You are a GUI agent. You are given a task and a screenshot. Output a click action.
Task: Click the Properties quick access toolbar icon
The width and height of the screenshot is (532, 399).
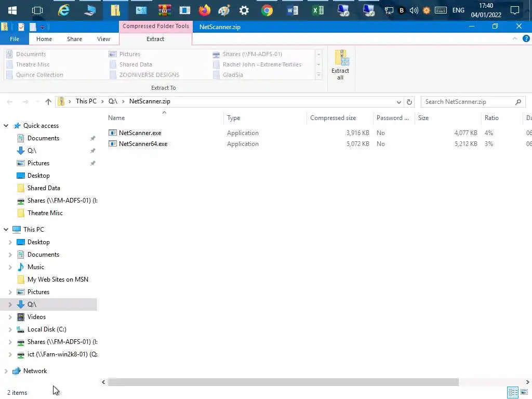coord(21,27)
